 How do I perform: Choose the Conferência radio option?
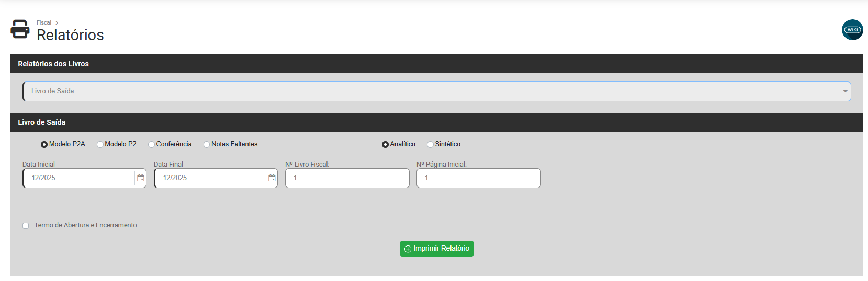coord(151,144)
